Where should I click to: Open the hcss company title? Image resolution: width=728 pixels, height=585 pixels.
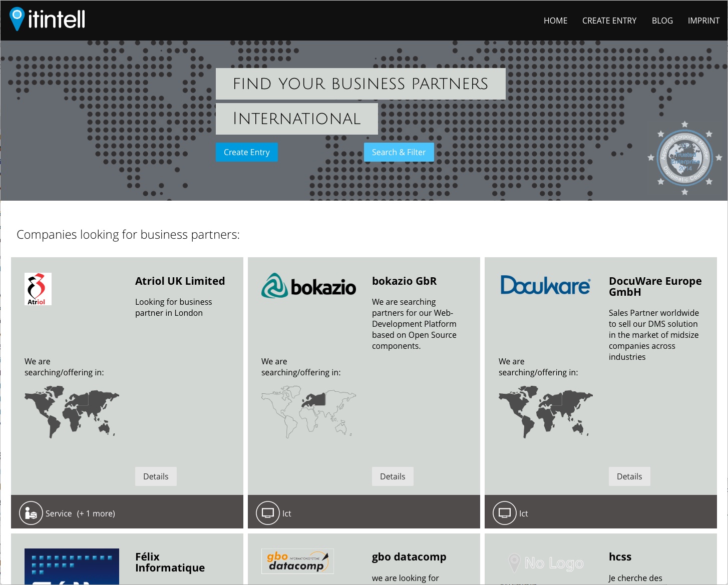tap(620, 557)
